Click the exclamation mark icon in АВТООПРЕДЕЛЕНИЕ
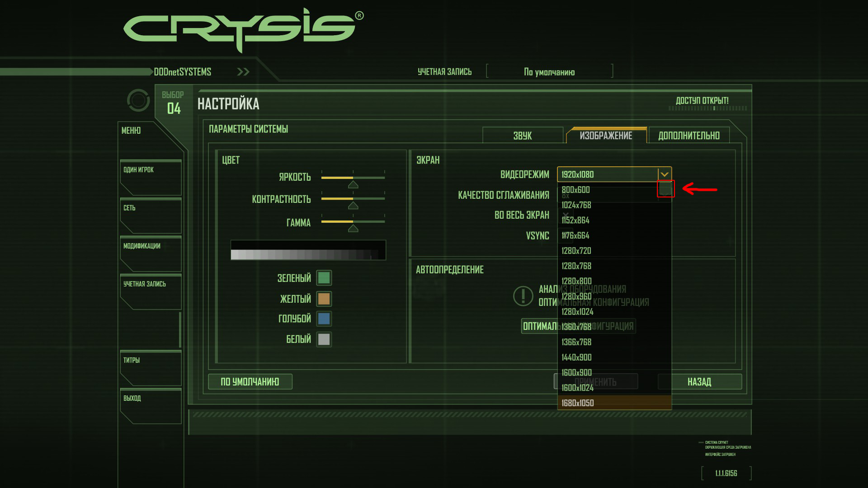Screen dimensions: 868x488 (523, 296)
